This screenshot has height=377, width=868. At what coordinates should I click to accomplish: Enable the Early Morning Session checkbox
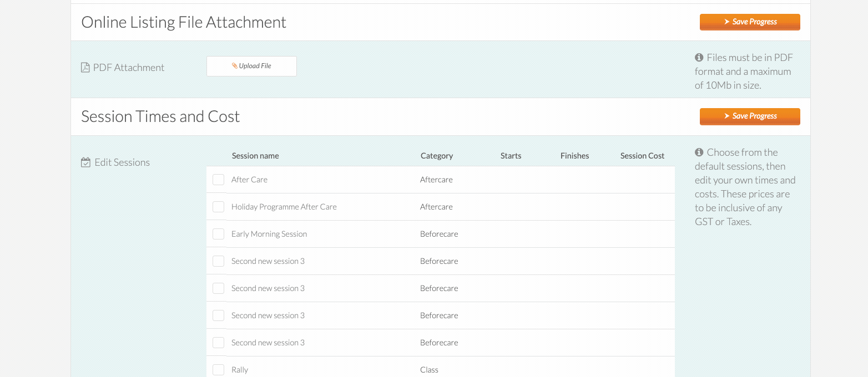pos(219,234)
